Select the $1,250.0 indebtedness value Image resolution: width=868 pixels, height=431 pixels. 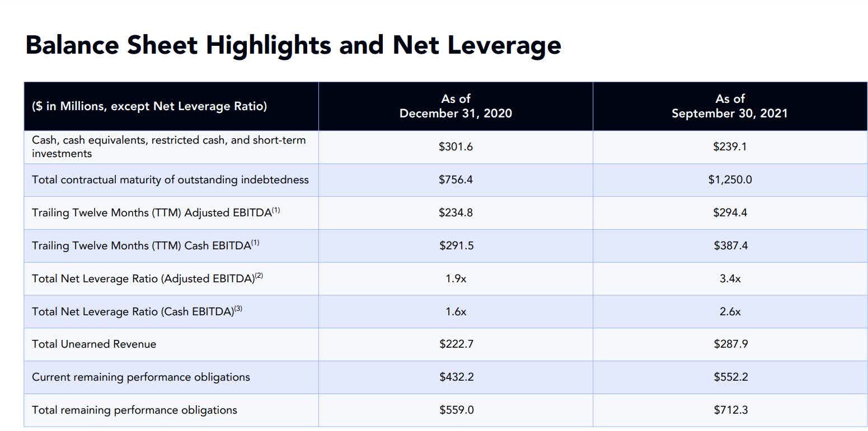[x=730, y=180]
